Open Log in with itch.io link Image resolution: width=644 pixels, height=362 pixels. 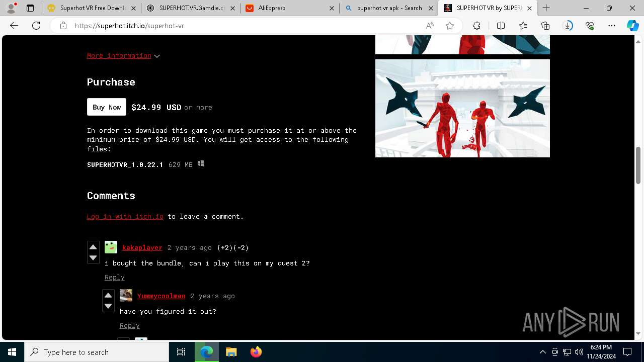click(x=125, y=216)
